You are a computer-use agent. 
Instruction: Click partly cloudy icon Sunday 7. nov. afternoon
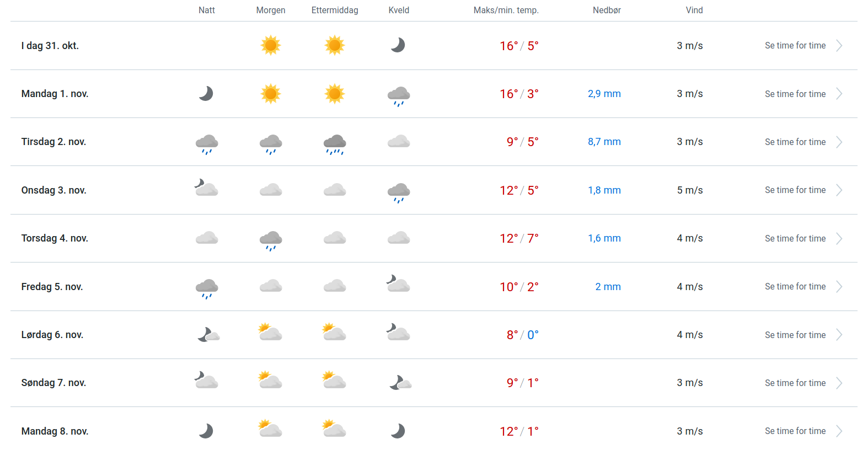click(x=334, y=381)
